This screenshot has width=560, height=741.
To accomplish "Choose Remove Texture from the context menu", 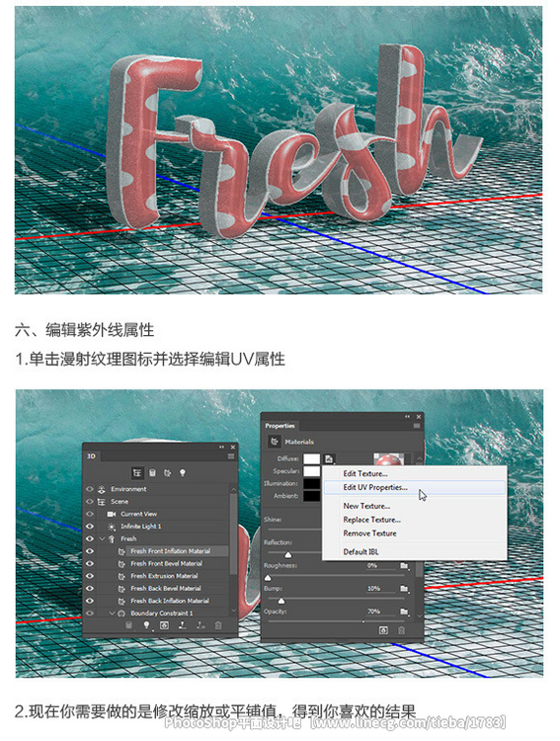I will click(x=370, y=534).
